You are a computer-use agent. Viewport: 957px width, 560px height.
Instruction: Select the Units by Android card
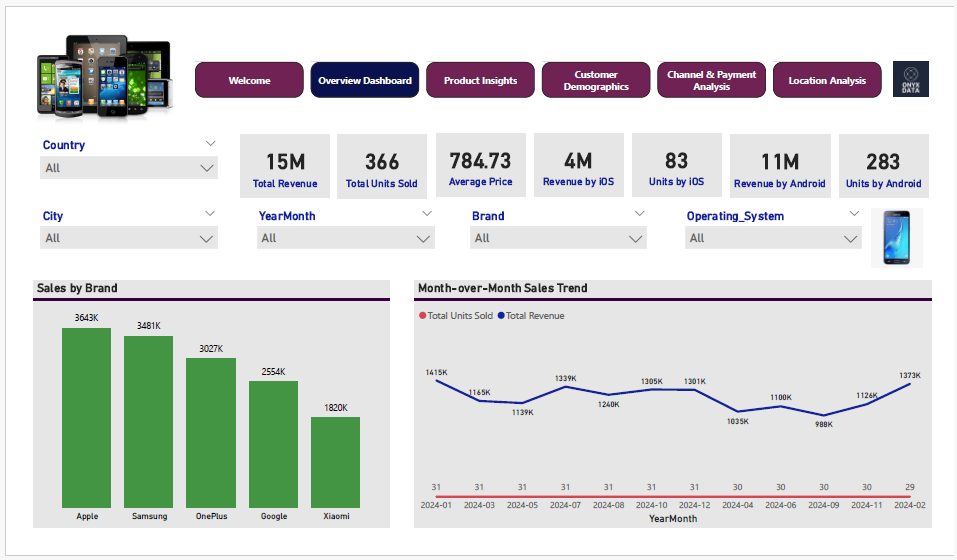884,166
